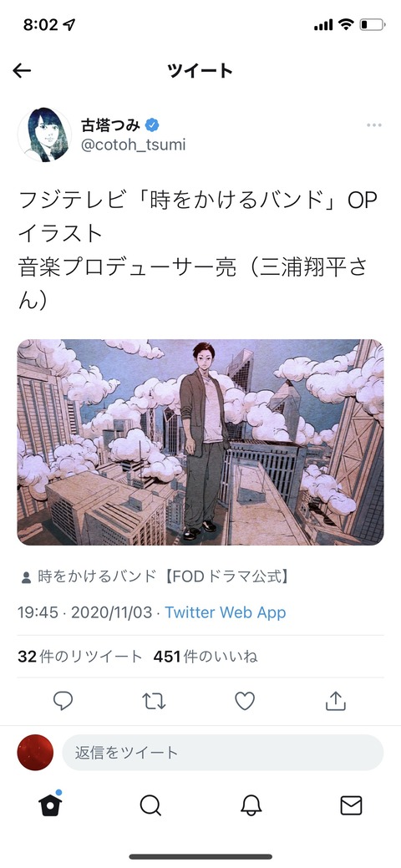This screenshot has width=401, height=868.
Task: Open 古塔つみ profile avatar
Action: 44,135
